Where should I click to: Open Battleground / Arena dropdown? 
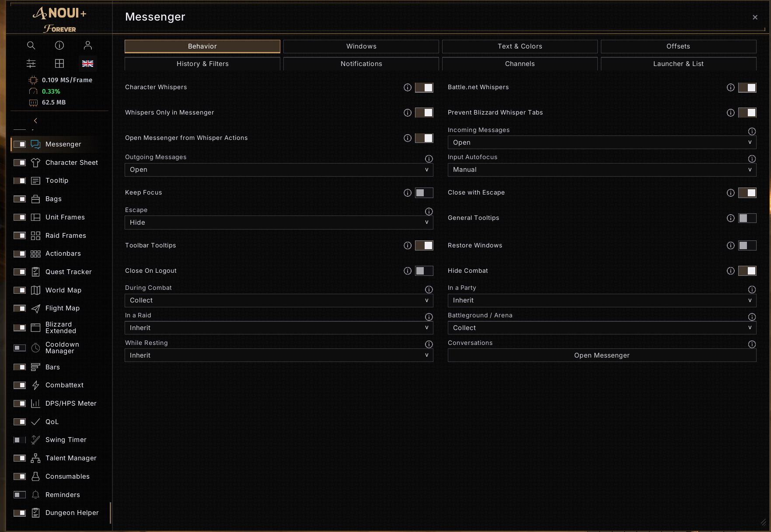(x=602, y=328)
